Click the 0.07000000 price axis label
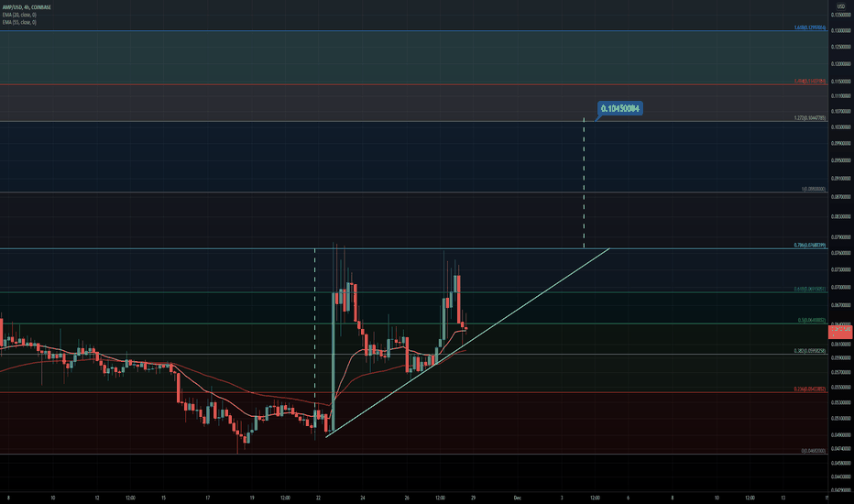The image size is (854, 504). point(841,287)
